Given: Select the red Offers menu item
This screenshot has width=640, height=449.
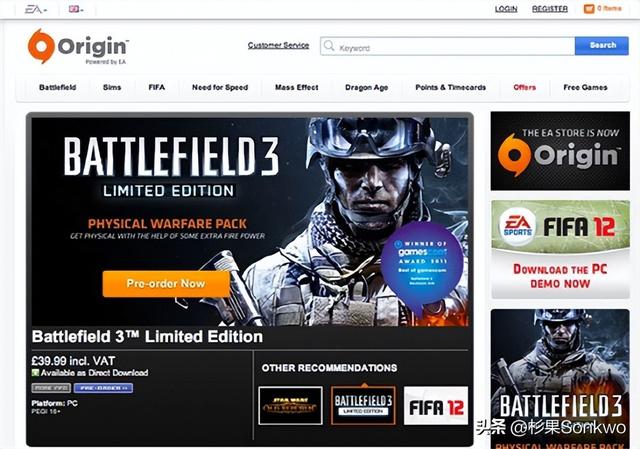Looking at the screenshot, I should pos(524,87).
